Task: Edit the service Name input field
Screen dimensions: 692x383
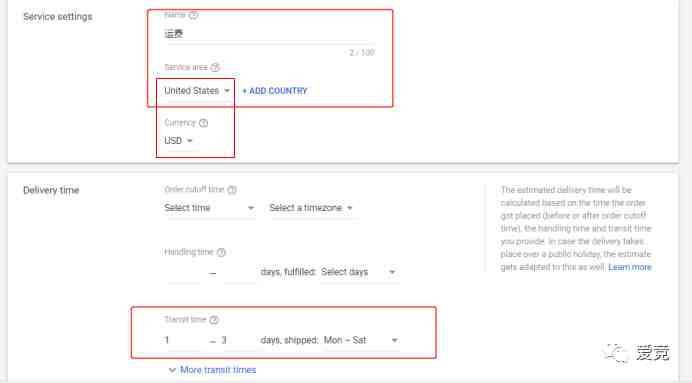Action: coord(269,34)
